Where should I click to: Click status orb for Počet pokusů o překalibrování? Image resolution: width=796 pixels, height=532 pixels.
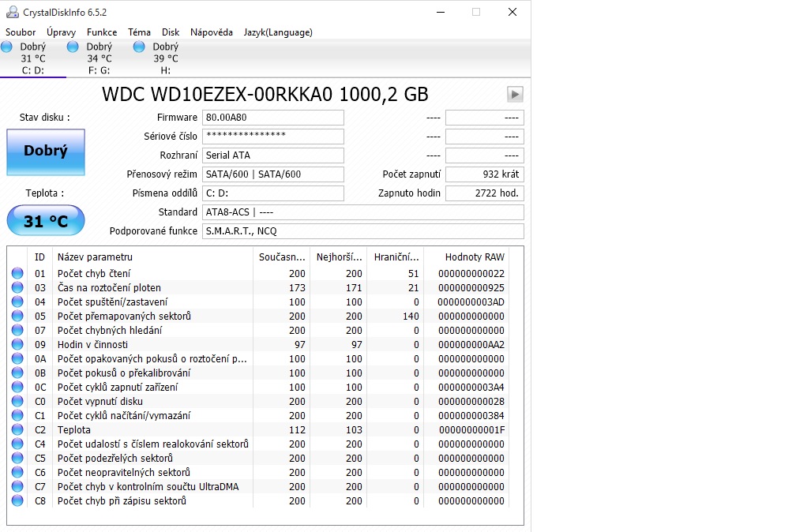click(17, 373)
